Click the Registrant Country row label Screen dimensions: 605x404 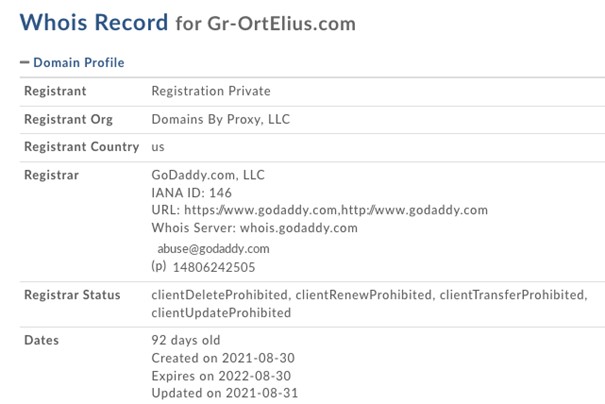tap(81, 147)
